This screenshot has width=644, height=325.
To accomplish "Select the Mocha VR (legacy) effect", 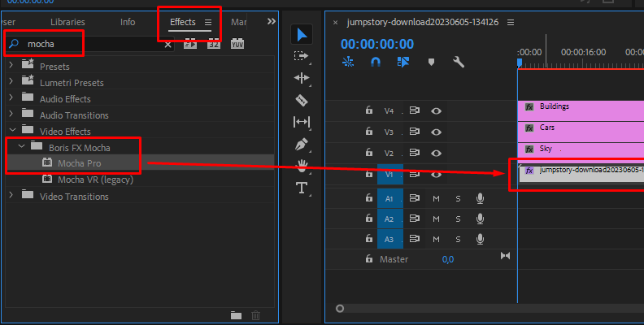I will 95,180.
